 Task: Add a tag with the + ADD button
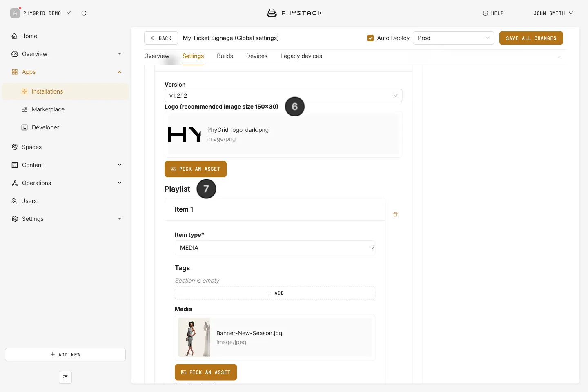pos(275,293)
